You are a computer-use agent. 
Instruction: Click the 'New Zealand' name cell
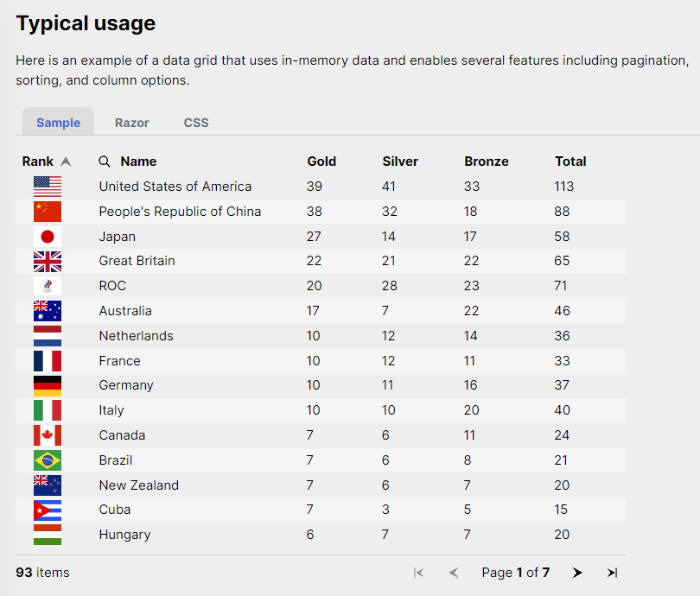pyautogui.click(x=139, y=485)
